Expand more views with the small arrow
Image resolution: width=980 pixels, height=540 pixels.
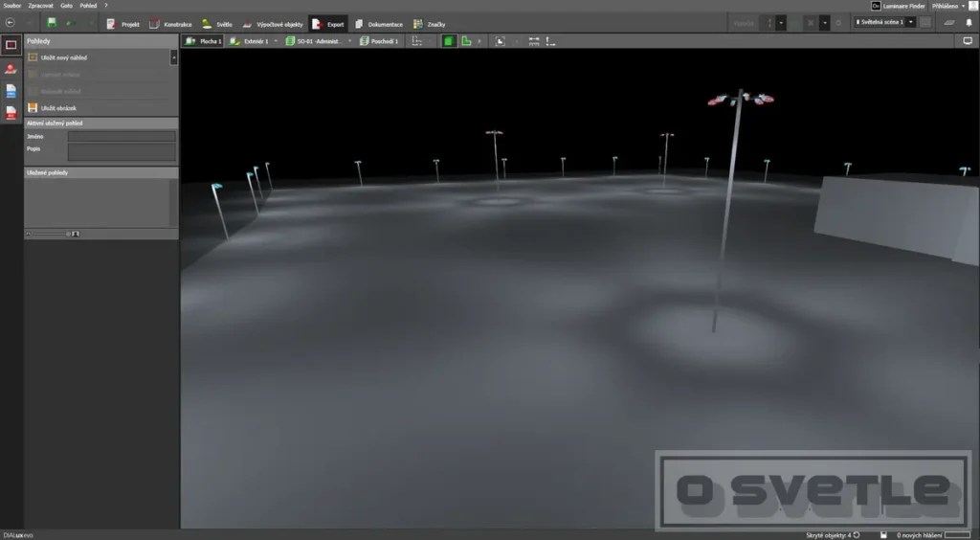point(479,41)
